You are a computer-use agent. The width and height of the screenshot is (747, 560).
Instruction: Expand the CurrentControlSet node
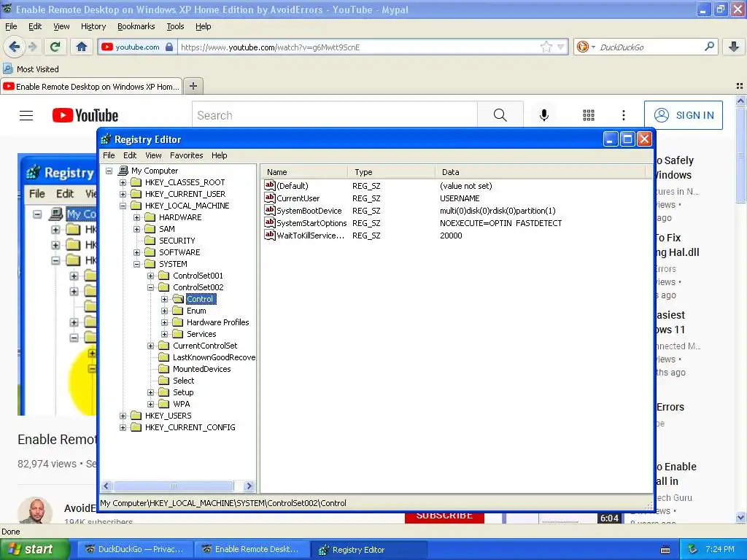tap(150, 346)
